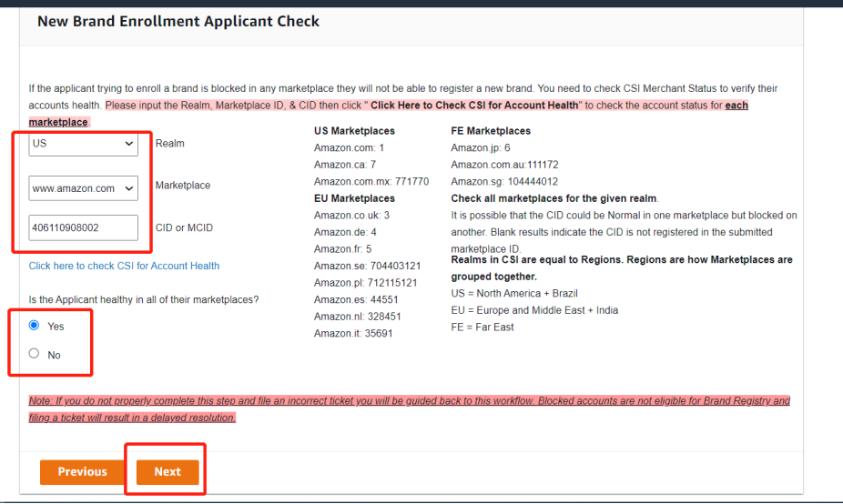Click the underlined 'each' word in instructions

736,106
